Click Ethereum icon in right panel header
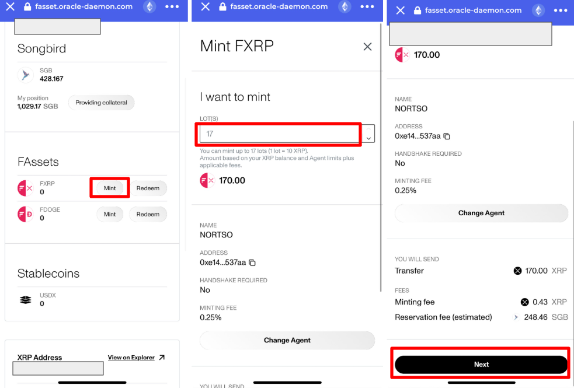The height and width of the screenshot is (392, 574). (x=538, y=10)
